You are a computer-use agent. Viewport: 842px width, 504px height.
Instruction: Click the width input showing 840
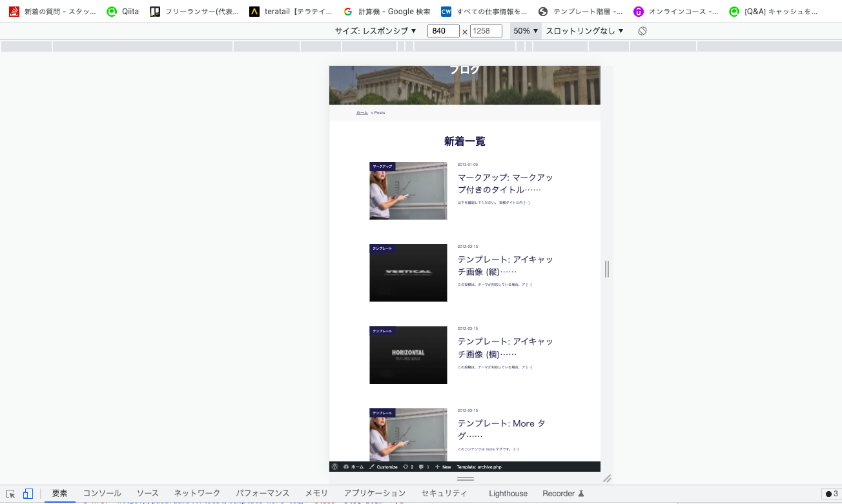tap(443, 30)
